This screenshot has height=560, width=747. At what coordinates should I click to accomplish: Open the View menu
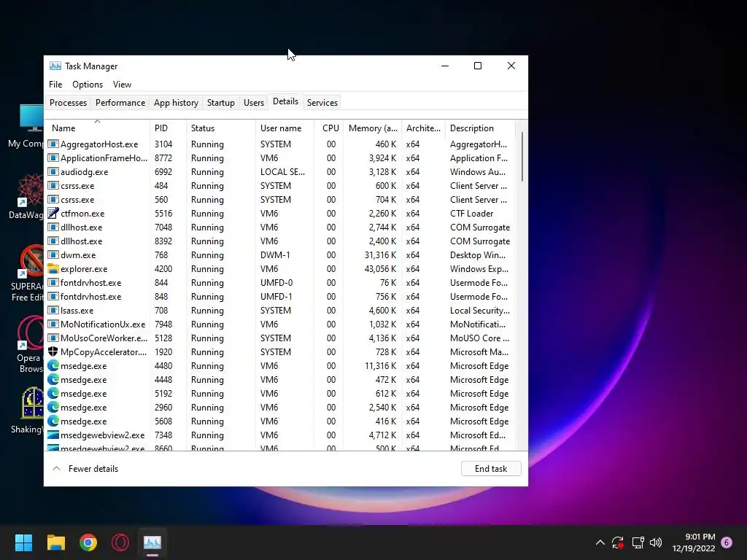point(122,85)
